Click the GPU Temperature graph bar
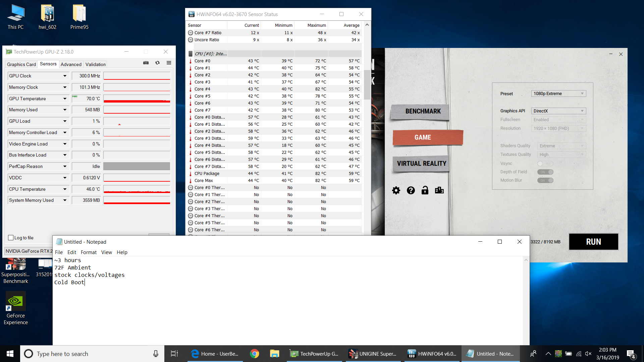 137,99
